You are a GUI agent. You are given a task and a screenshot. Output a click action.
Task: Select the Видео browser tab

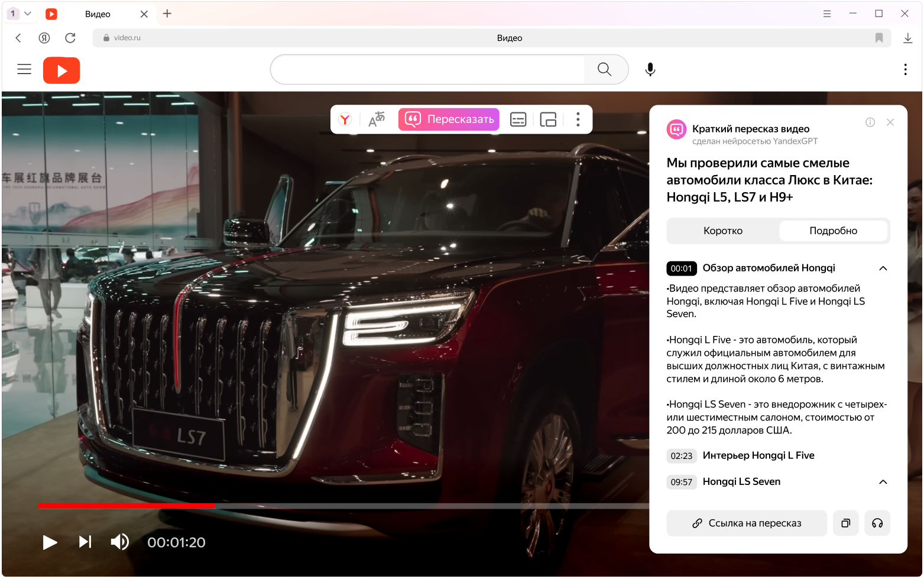pyautogui.click(x=98, y=14)
